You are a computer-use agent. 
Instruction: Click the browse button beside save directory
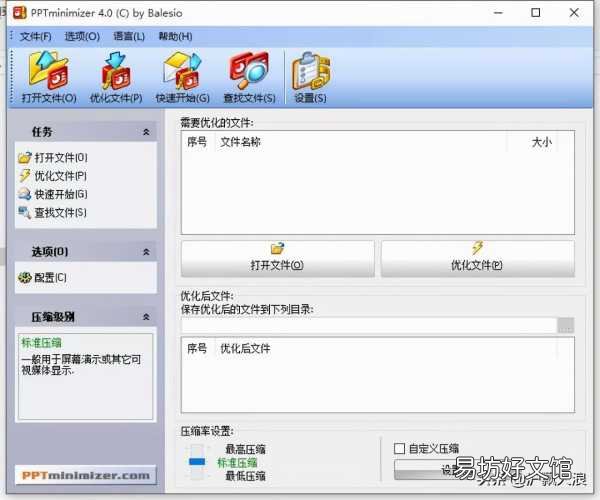[566, 326]
